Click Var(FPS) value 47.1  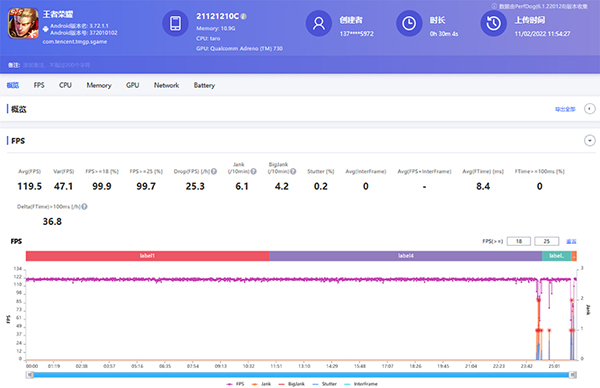(x=63, y=186)
